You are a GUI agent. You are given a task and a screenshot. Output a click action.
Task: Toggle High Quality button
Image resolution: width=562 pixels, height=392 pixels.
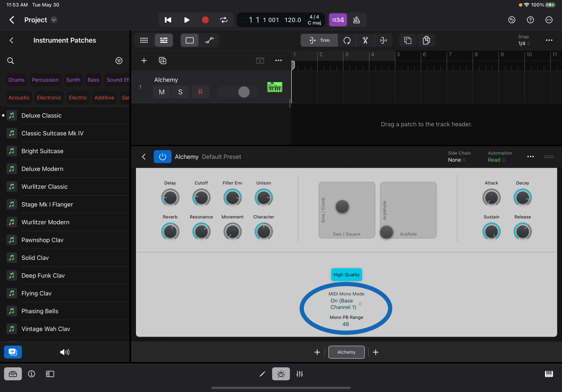[x=346, y=275]
